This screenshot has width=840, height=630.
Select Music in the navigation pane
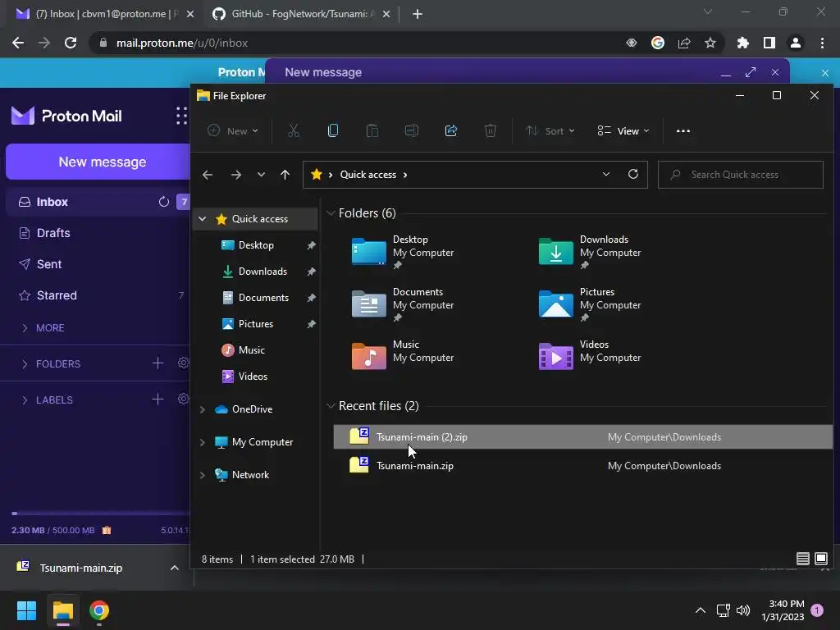coord(252,350)
